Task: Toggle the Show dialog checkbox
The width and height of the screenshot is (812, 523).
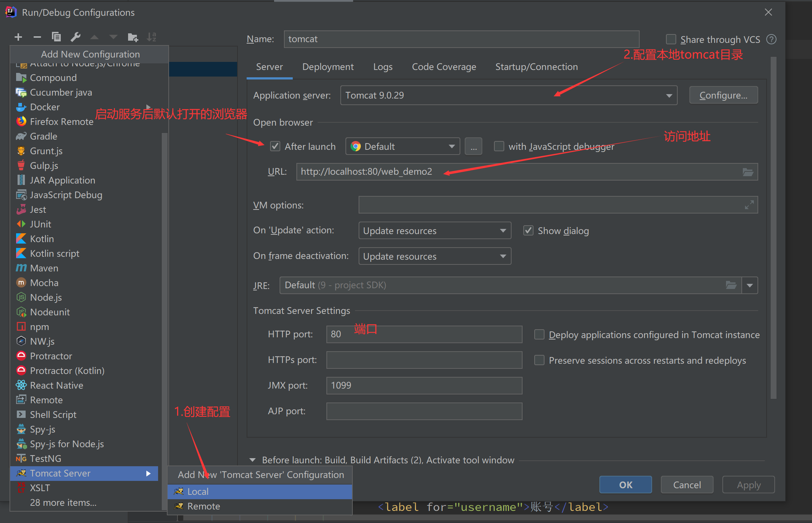Action: [x=528, y=230]
